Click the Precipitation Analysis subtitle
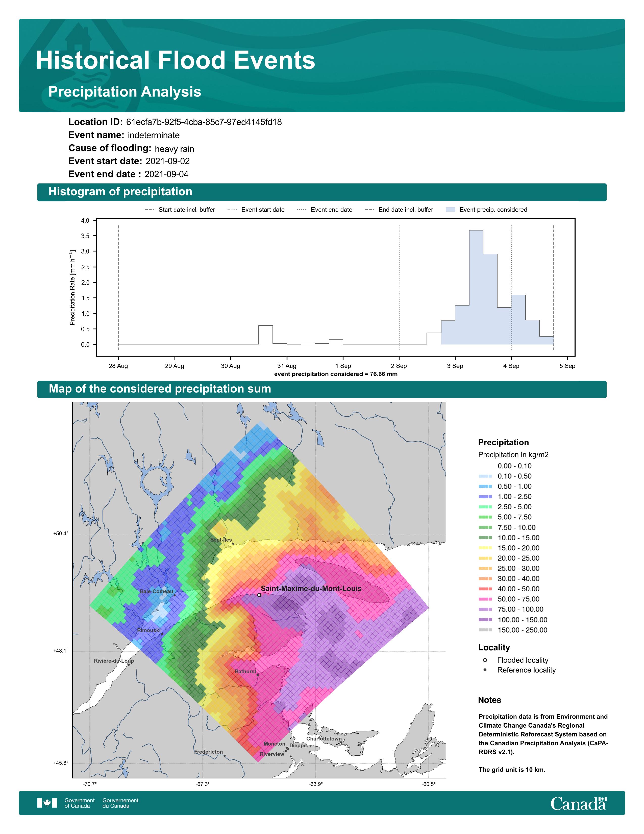The image size is (644, 834). 125,92
